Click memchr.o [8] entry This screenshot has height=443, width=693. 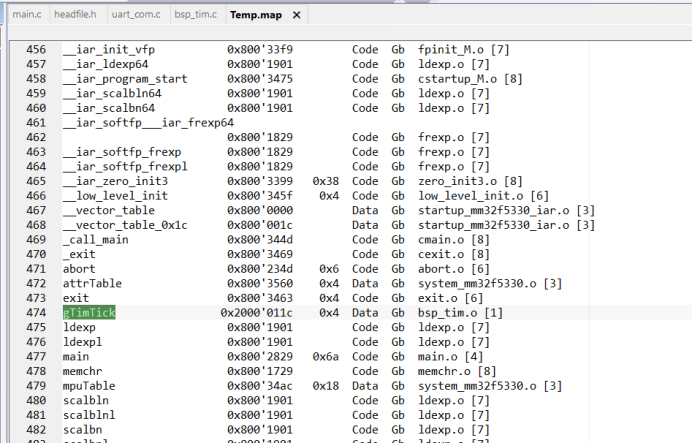coord(457,371)
